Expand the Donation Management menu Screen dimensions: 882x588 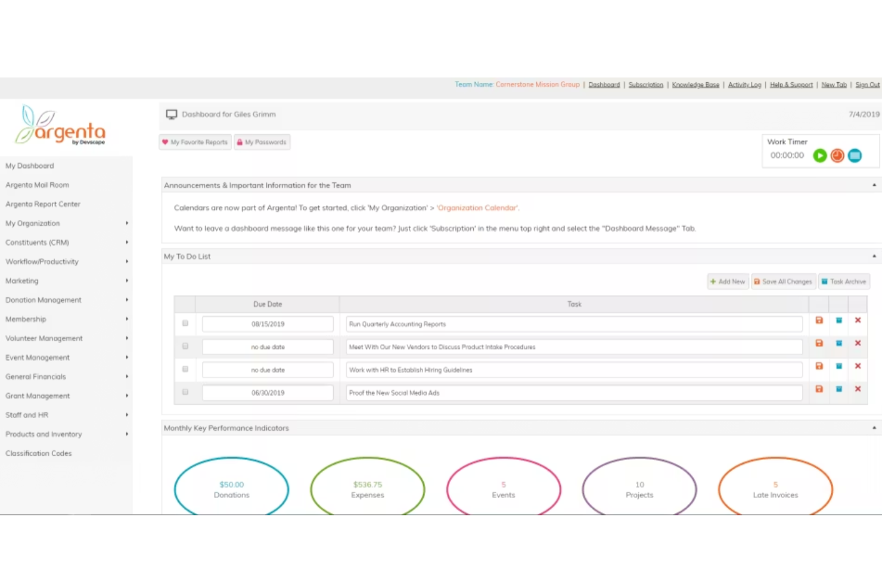[x=43, y=300]
